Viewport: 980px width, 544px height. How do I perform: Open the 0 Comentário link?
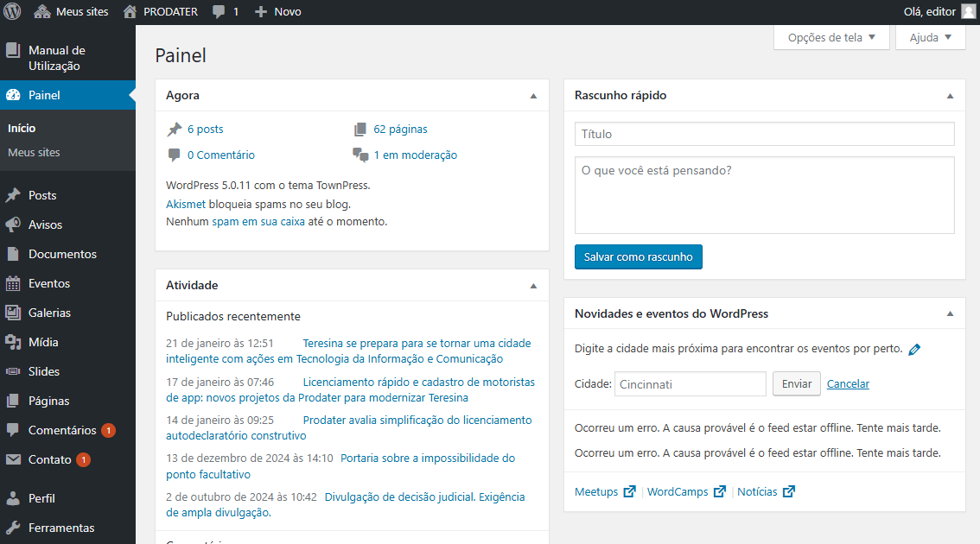tap(221, 155)
